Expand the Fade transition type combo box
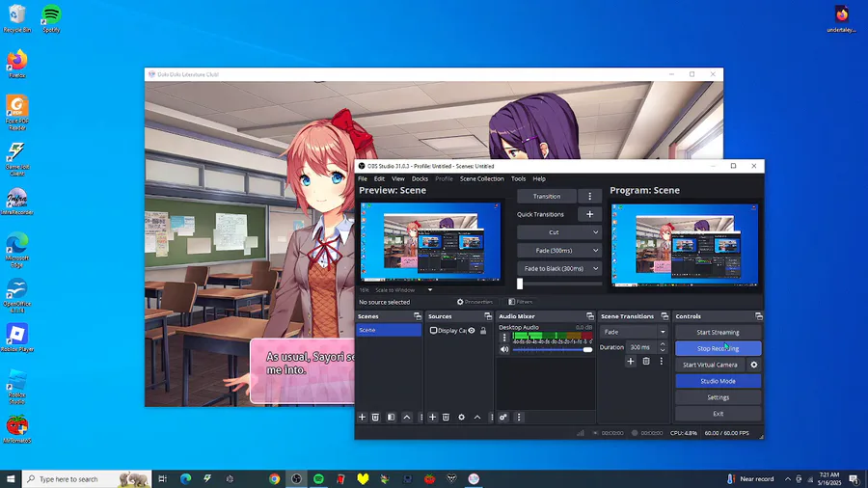The height and width of the screenshot is (488, 868). (x=634, y=332)
